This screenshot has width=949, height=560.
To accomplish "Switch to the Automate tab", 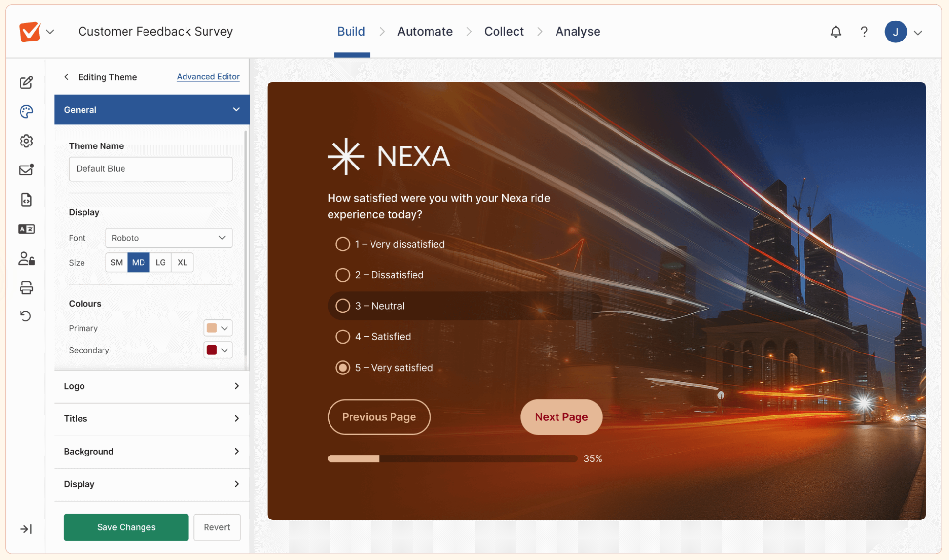I will (x=424, y=31).
